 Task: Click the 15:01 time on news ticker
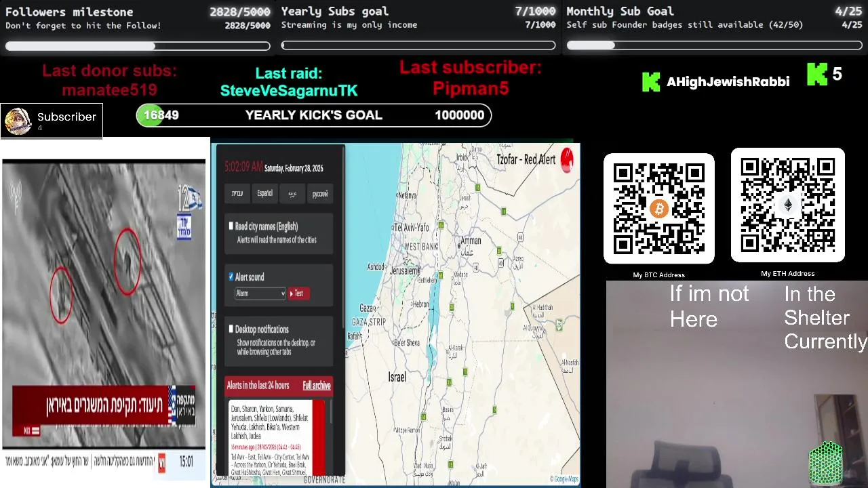click(x=186, y=462)
